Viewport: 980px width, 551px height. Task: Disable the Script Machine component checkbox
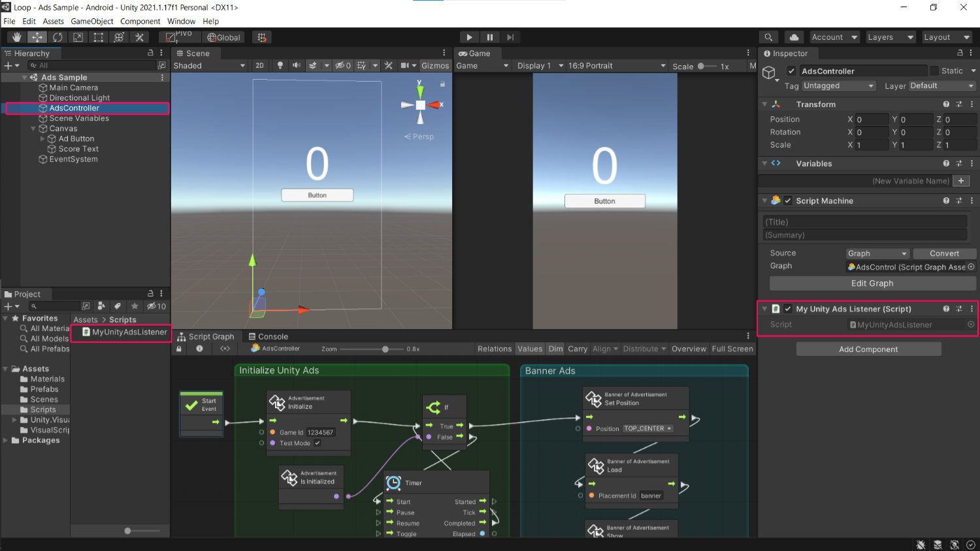[788, 200]
